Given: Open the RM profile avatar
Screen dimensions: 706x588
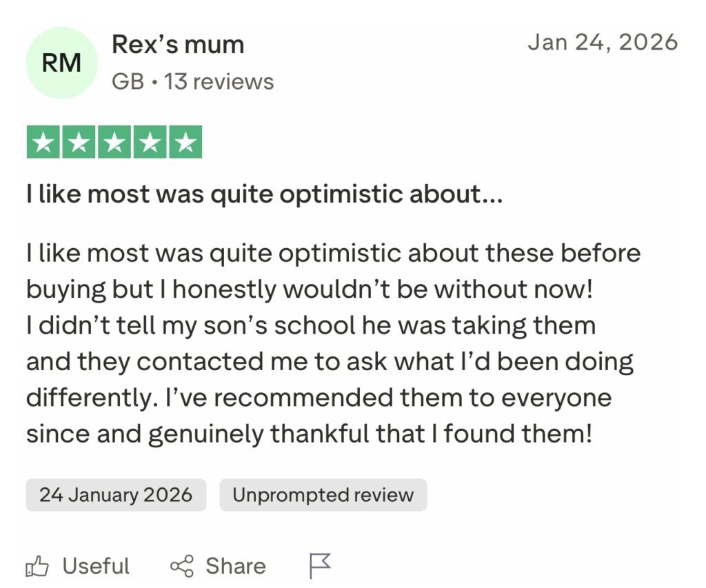Looking at the screenshot, I should tap(61, 63).
